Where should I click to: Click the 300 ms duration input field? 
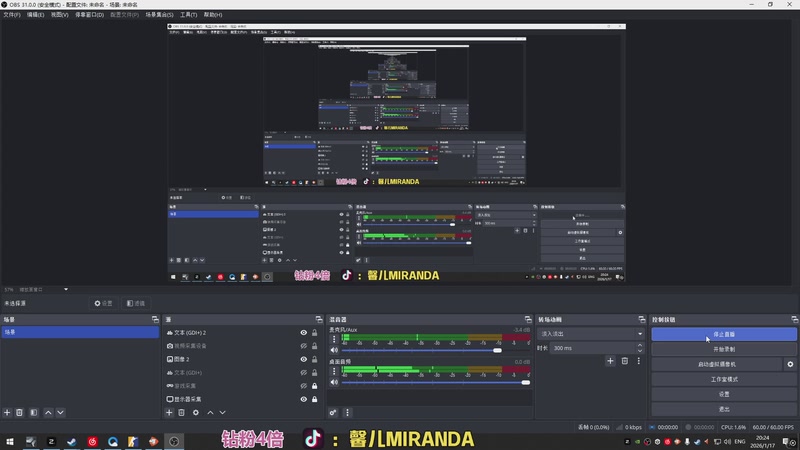coord(592,348)
